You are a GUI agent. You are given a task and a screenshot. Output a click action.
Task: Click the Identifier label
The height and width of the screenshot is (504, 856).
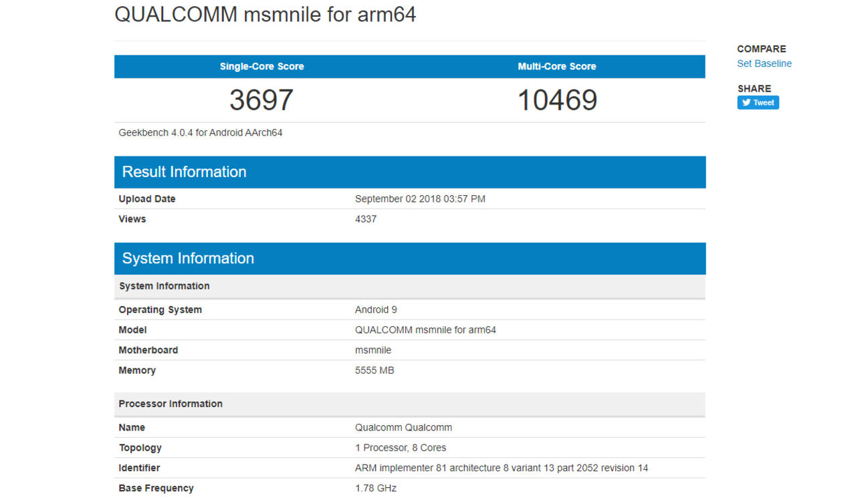point(139,468)
